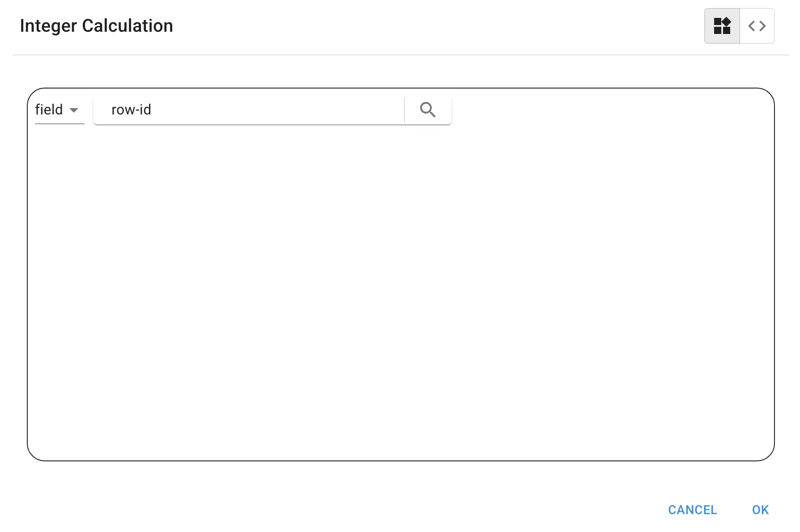
Task: Switch to the code editor view
Action: coord(757,26)
